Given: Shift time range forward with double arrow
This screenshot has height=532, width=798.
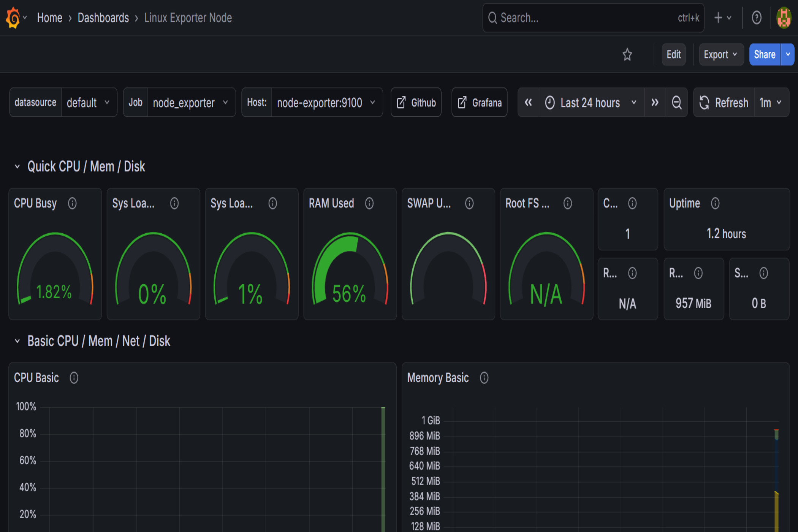Looking at the screenshot, I should coord(655,103).
